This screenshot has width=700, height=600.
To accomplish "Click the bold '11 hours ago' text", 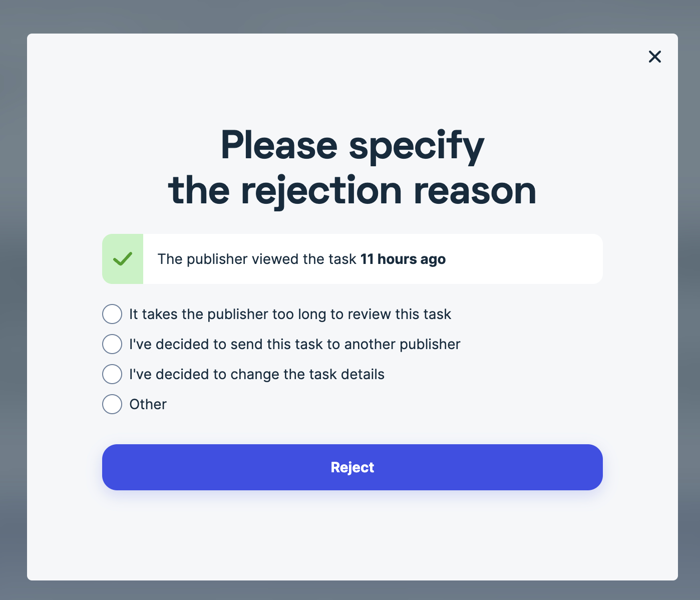I will click(403, 259).
